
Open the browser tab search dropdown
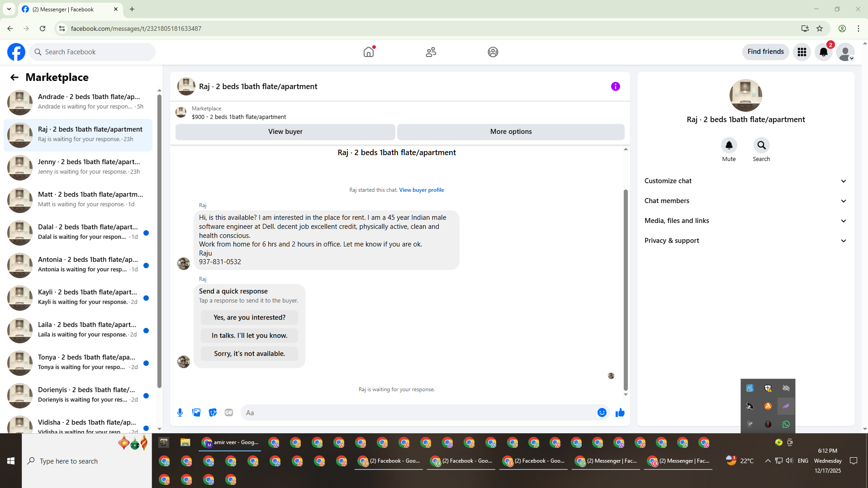(x=9, y=9)
